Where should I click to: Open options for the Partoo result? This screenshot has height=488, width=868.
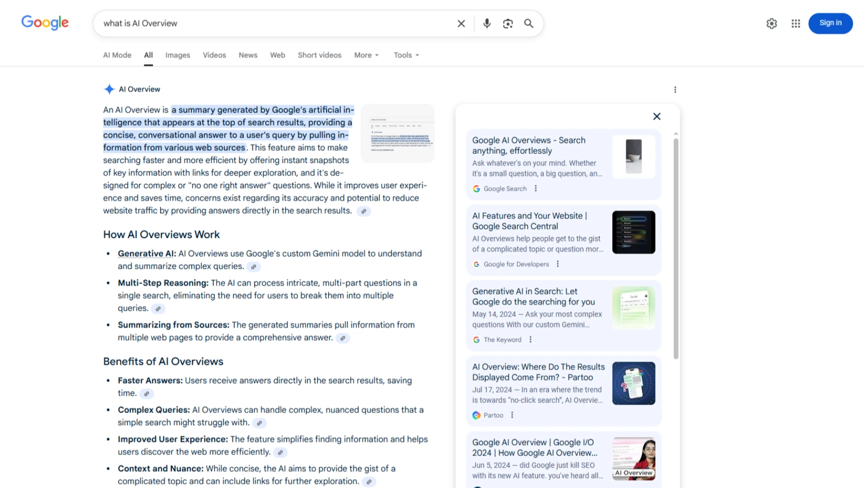tap(512, 415)
